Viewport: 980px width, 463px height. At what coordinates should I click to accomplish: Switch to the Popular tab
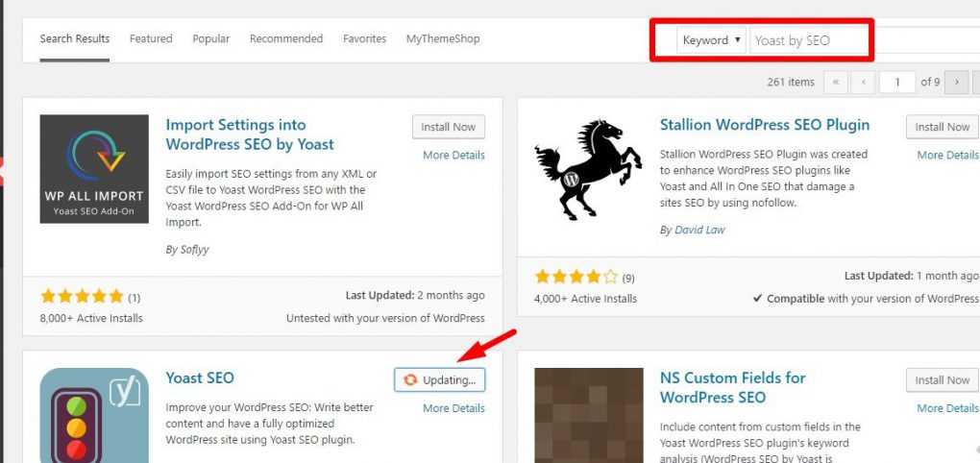[x=210, y=38]
